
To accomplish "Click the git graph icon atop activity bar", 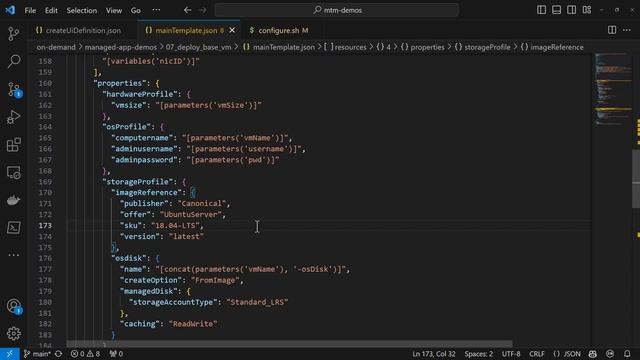I will click(x=14, y=33).
